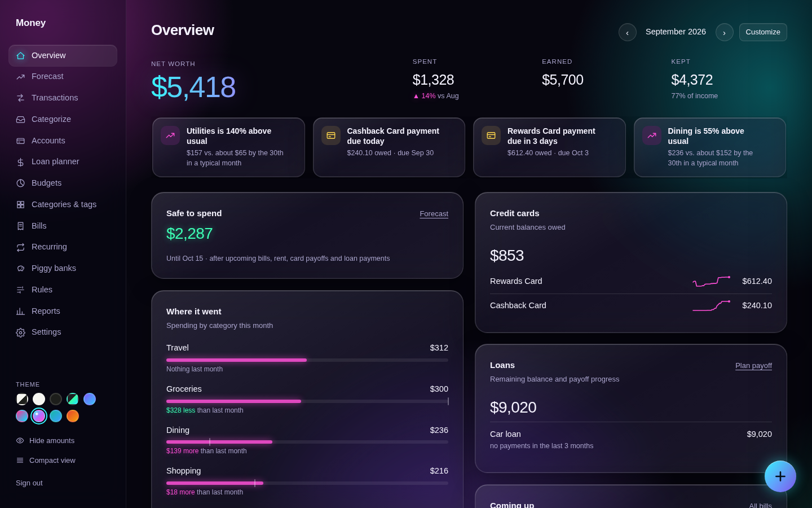The image size is (812, 508).
Task: Select the dark black theme swatch
Action: click(x=56, y=400)
